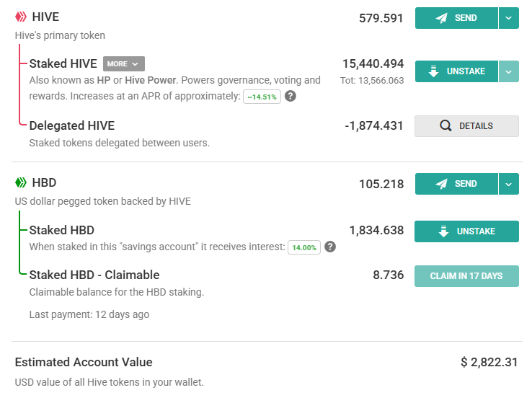Click the Staked HIVE heading

point(63,63)
